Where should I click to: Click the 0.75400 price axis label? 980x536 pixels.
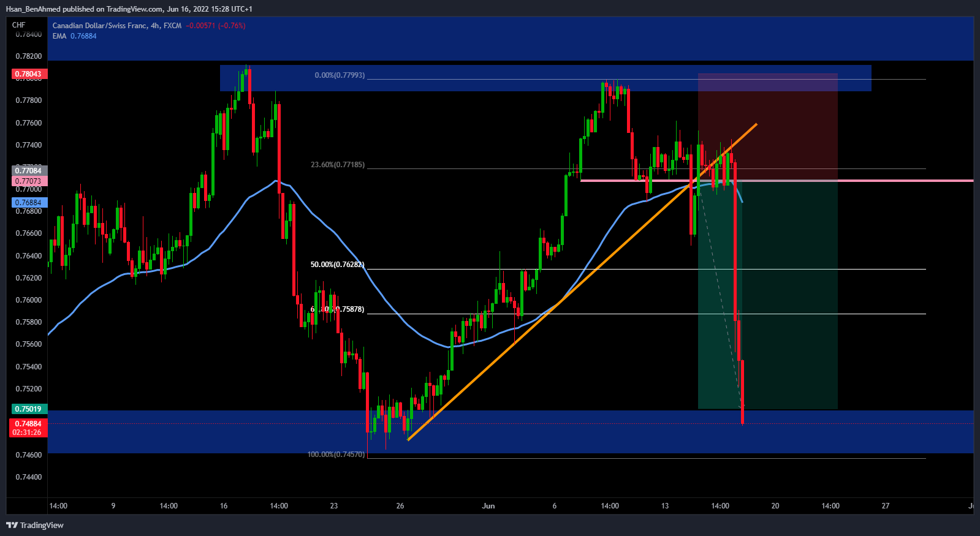(29, 367)
